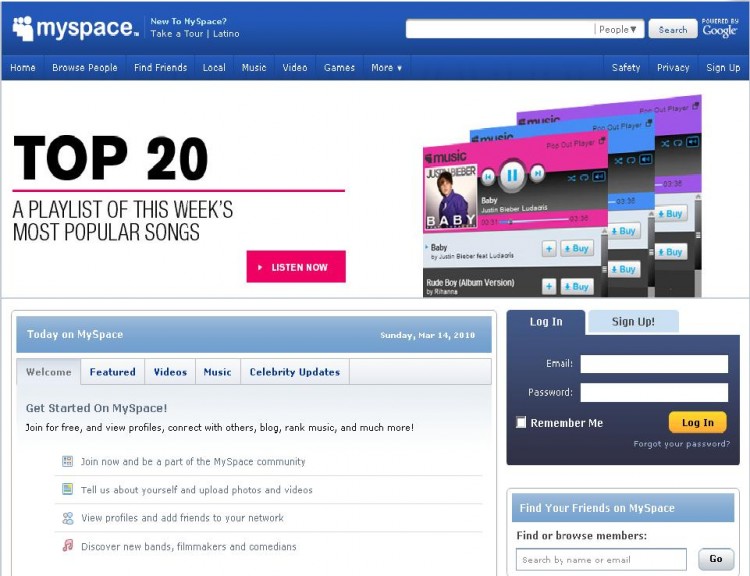The image size is (750, 576).
Task: Click the Take a Tour link
Action: click(x=176, y=34)
